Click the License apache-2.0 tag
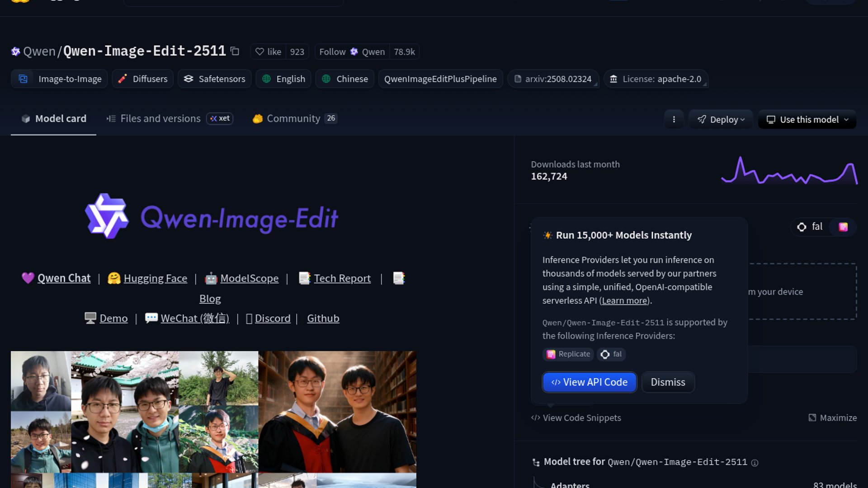 click(x=656, y=79)
